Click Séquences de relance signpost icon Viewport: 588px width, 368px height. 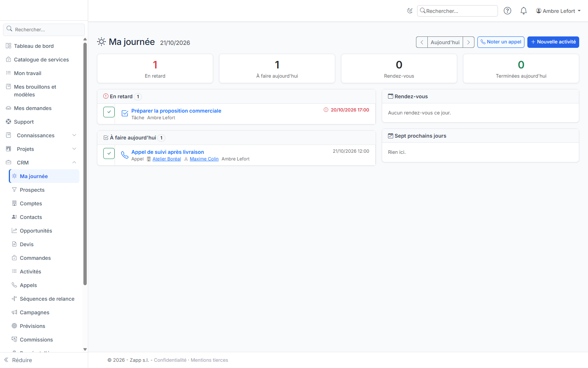(x=14, y=298)
